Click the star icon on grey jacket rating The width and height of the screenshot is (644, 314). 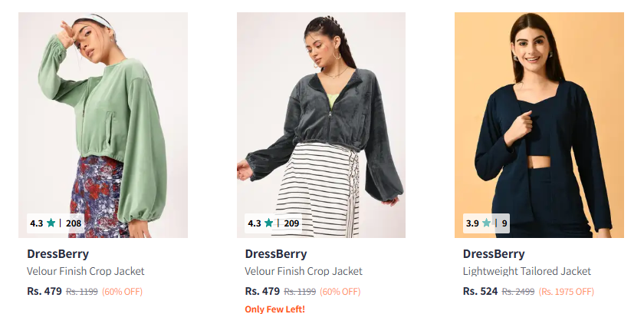(x=269, y=223)
